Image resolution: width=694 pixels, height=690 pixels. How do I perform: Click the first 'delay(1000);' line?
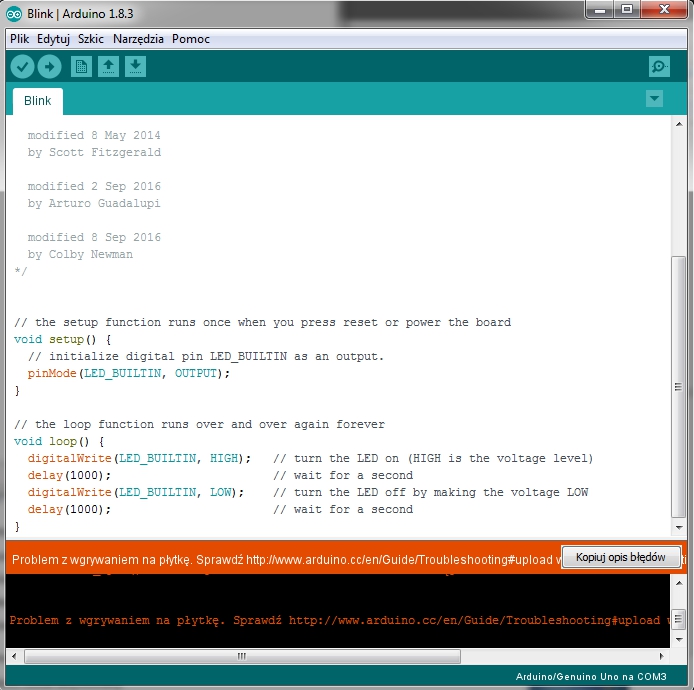(69, 475)
